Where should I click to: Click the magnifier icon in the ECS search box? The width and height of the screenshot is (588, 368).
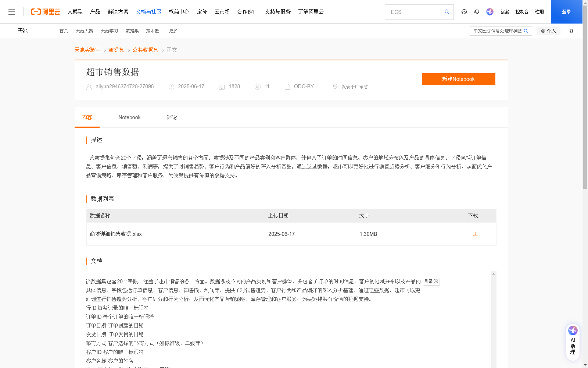447,12
